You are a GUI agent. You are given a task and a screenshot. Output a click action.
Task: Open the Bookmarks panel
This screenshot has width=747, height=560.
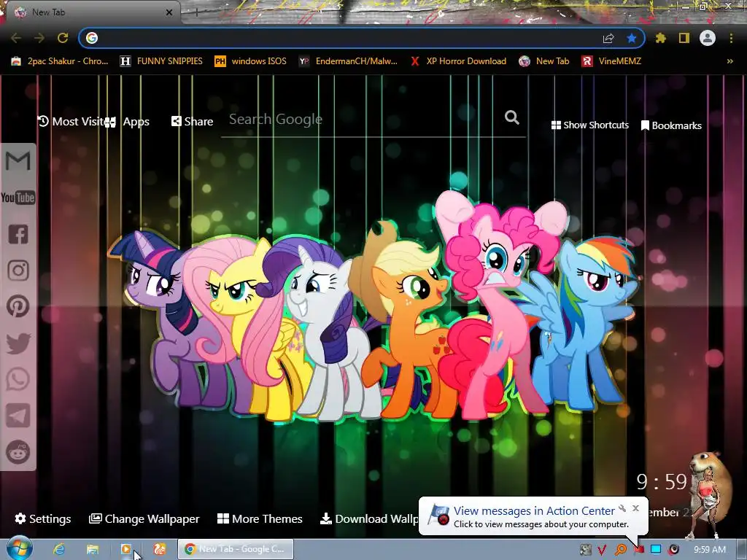[671, 125]
